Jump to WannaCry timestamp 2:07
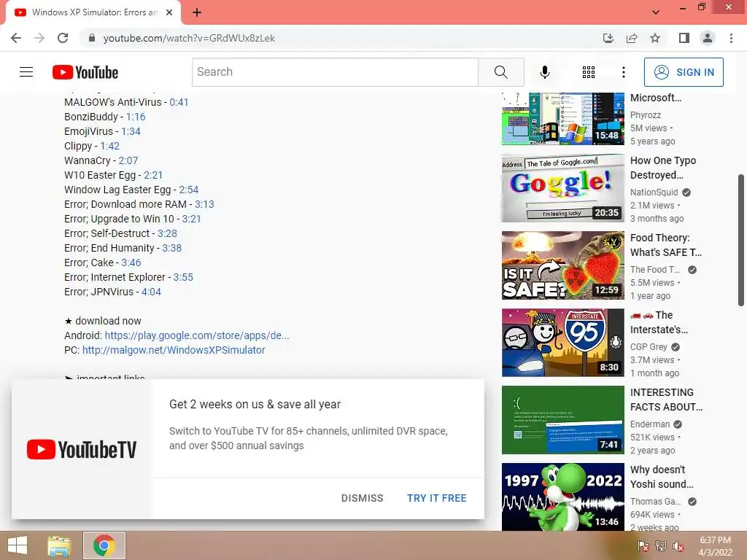 (x=128, y=160)
